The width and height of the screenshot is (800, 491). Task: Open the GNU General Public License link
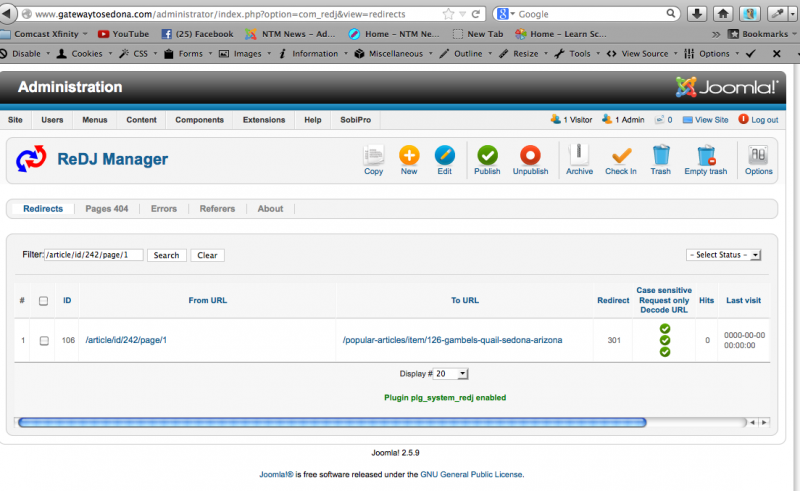pos(471,475)
